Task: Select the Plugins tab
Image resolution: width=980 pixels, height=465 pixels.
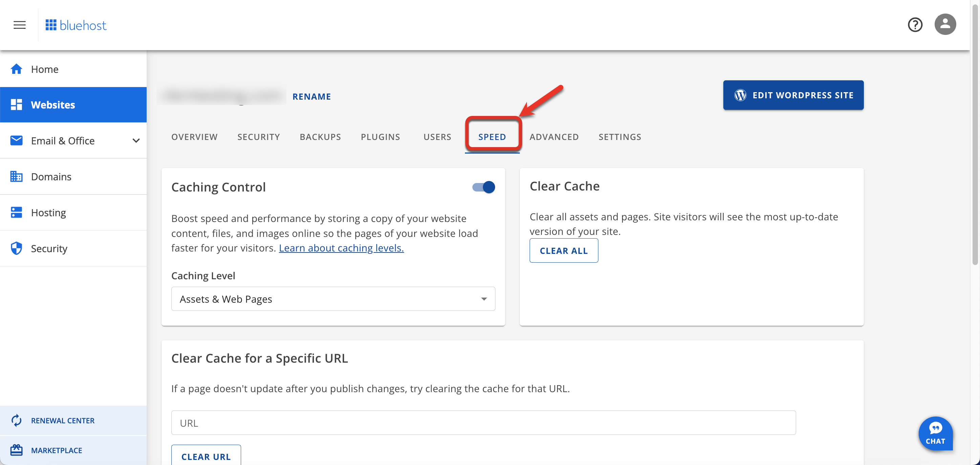Action: click(x=380, y=137)
